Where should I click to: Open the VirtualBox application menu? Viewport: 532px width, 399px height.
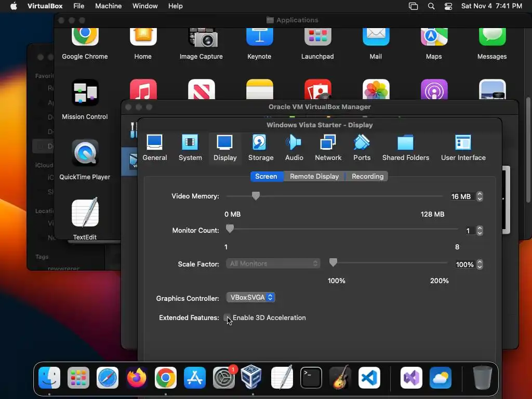point(45,6)
